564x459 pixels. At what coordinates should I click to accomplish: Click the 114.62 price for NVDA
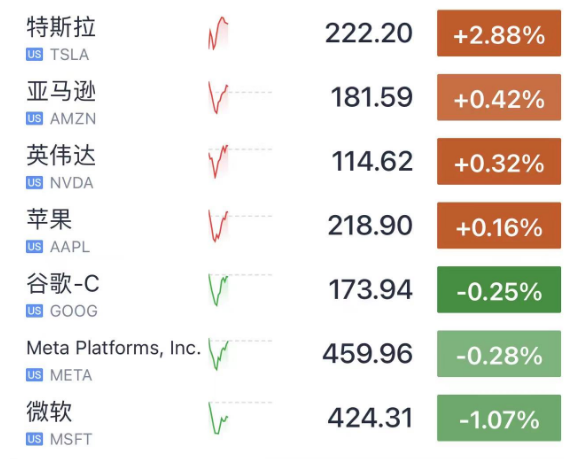372,161
